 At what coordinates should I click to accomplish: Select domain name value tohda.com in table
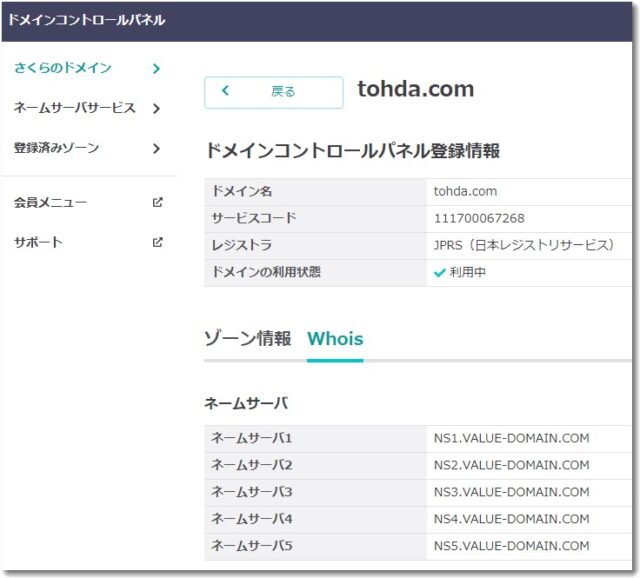tap(465, 191)
